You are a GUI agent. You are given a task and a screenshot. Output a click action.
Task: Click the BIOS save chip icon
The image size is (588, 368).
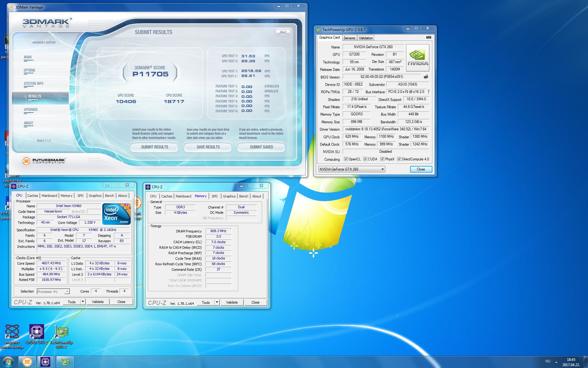click(x=426, y=77)
